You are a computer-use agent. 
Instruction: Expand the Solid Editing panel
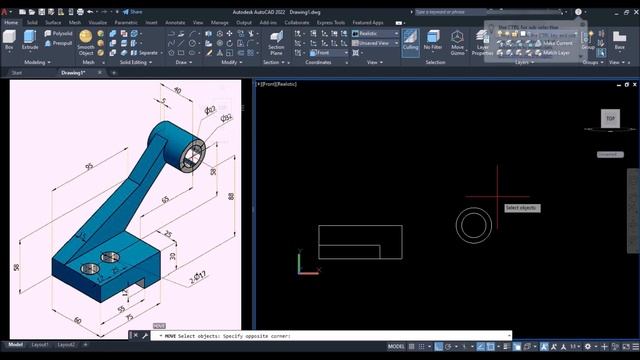[x=136, y=62]
